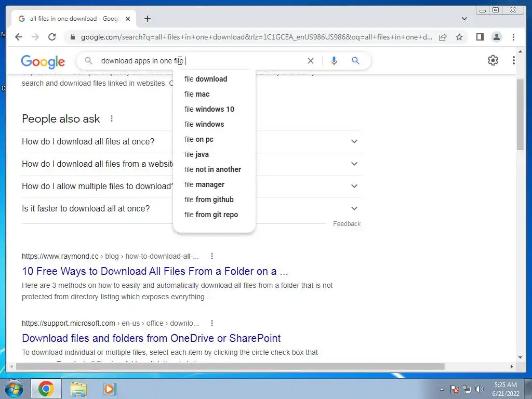The height and width of the screenshot is (399, 532).
Task: Open options for raymond.cc result
Action: coord(212,256)
